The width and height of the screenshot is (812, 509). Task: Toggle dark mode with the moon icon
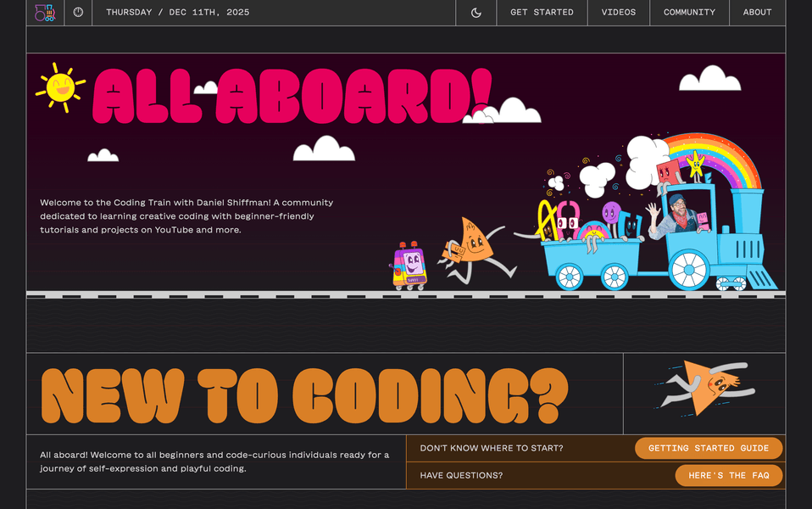click(x=476, y=12)
